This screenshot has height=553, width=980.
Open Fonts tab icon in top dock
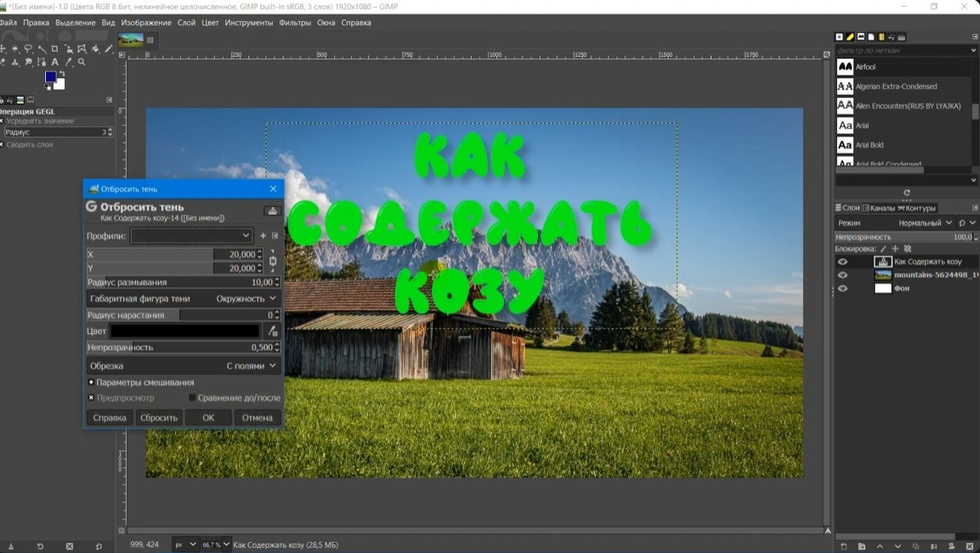(x=861, y=37)
